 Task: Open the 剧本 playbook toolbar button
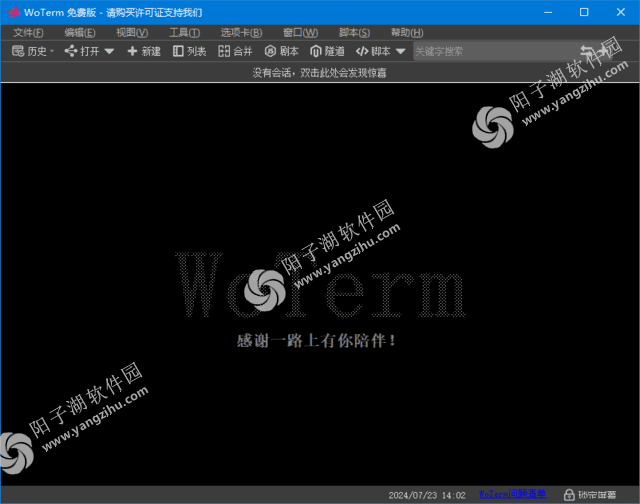pos(282,51)
